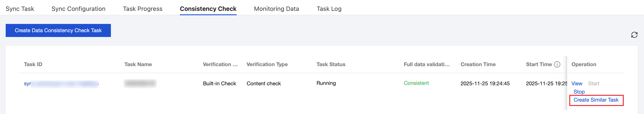Stop the running consistency check task

(x=579, y=92)
